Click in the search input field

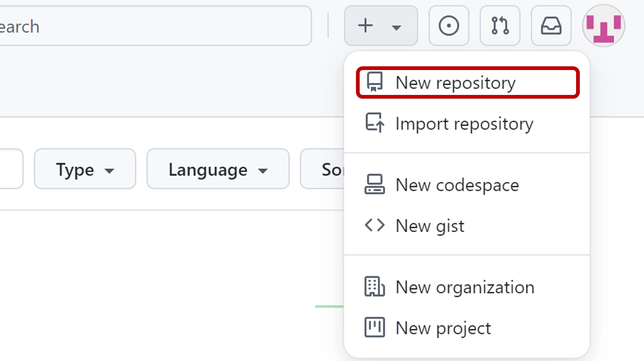click(155, 26)
